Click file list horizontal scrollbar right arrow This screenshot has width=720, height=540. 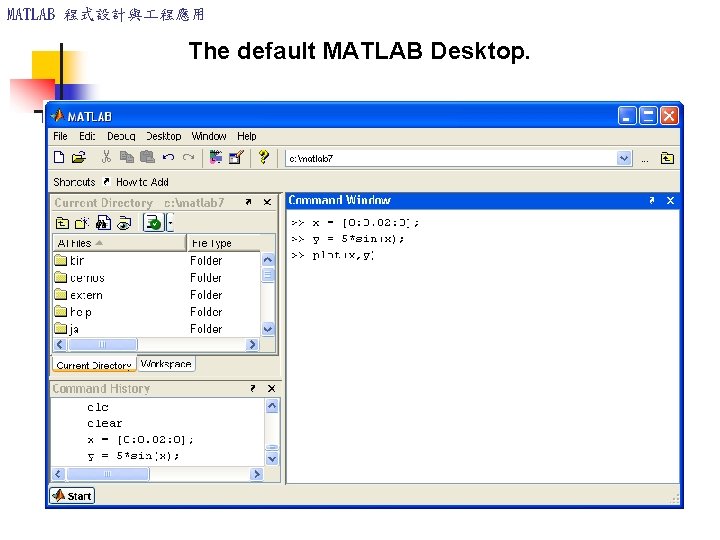pos(252,344)
